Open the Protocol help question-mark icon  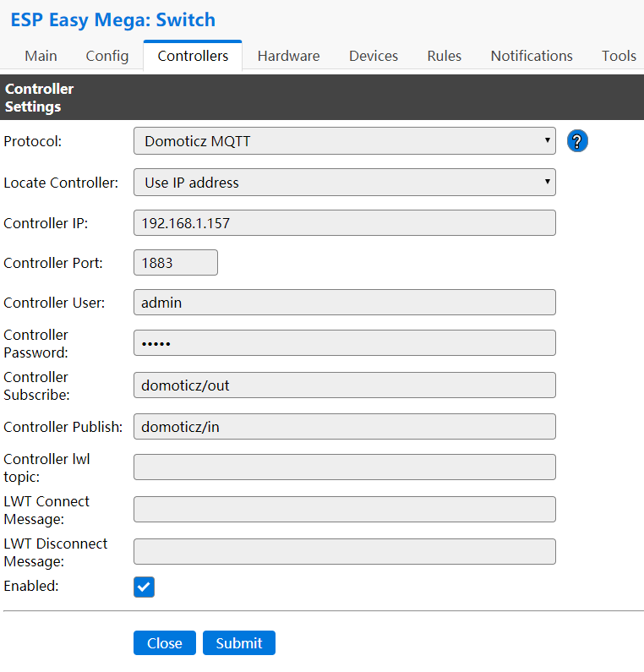(x=577, y=141)
